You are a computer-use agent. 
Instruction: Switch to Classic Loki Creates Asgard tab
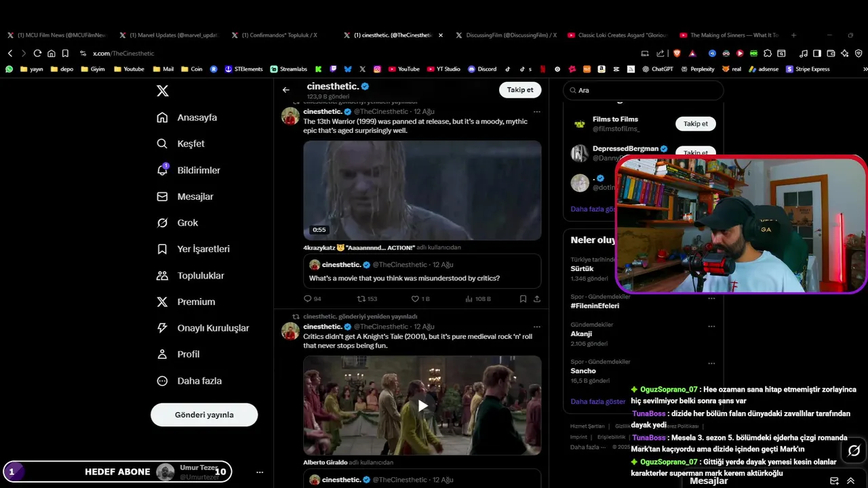617,35
